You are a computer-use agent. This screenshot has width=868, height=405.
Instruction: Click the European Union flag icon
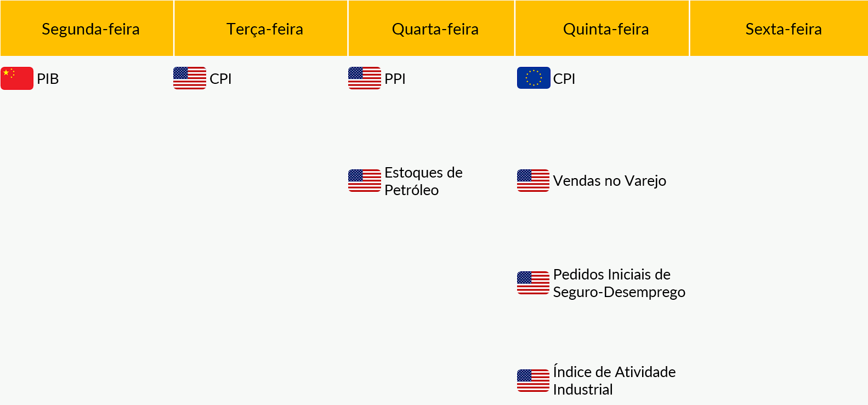(534, 78)
